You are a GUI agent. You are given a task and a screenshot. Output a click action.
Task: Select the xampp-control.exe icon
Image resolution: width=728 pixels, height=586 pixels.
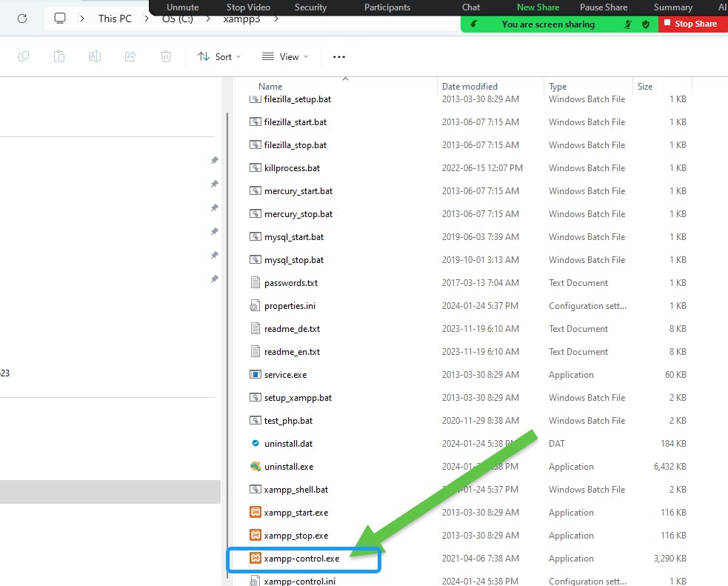coord(256,558)
